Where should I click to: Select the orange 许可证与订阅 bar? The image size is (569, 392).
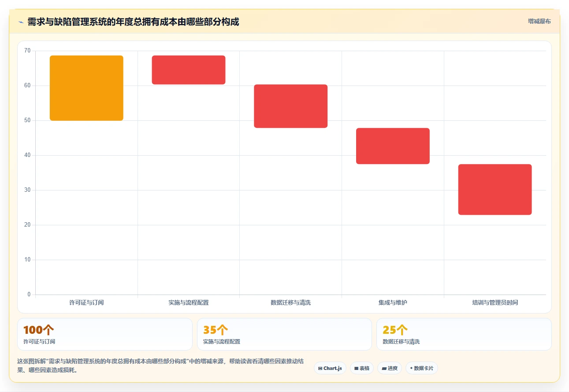(x=86, y=88)
